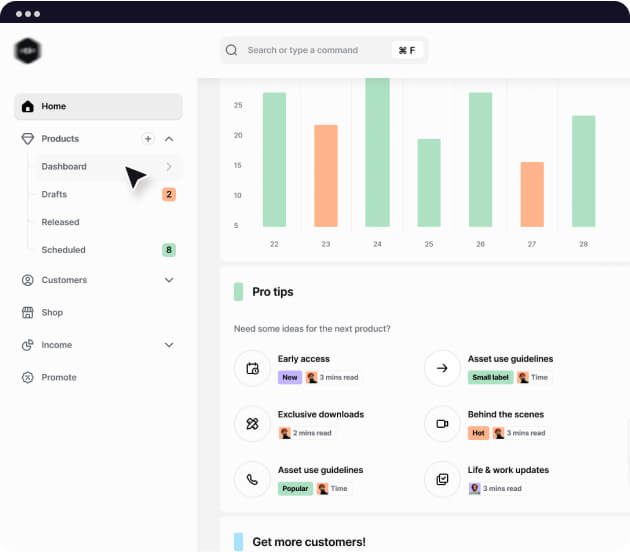Collapse the Products section chevron

pyautogui.click(x=169, y=139)
